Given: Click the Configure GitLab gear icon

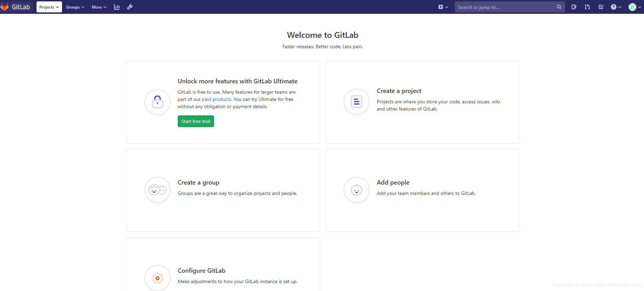Looking at the screenshot, I should click(x=157, y=278).
